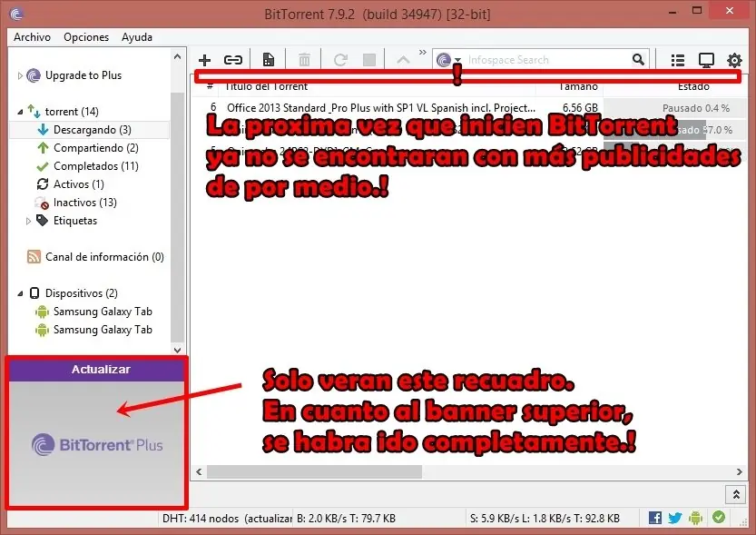Click the Facebook icon in status bar

click(654, 518)
